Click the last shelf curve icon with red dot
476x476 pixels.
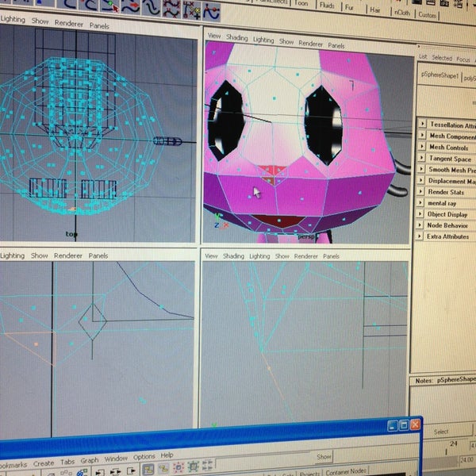(x=211, y=12)
